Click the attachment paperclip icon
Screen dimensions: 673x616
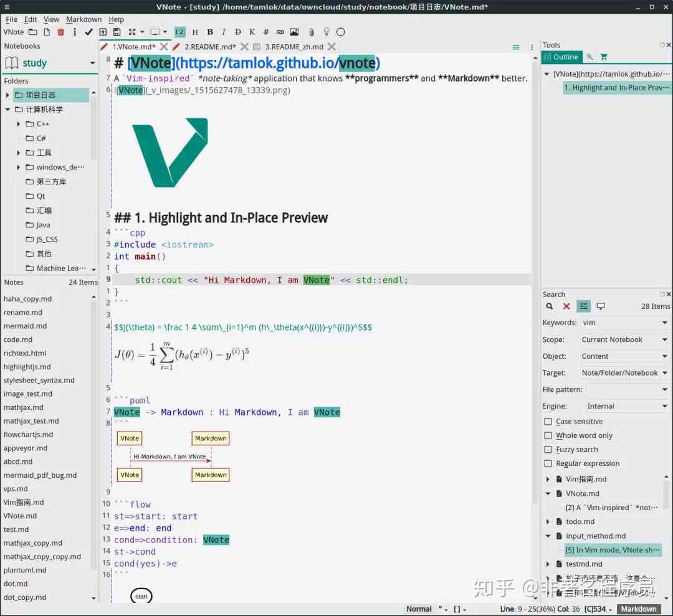312,32
